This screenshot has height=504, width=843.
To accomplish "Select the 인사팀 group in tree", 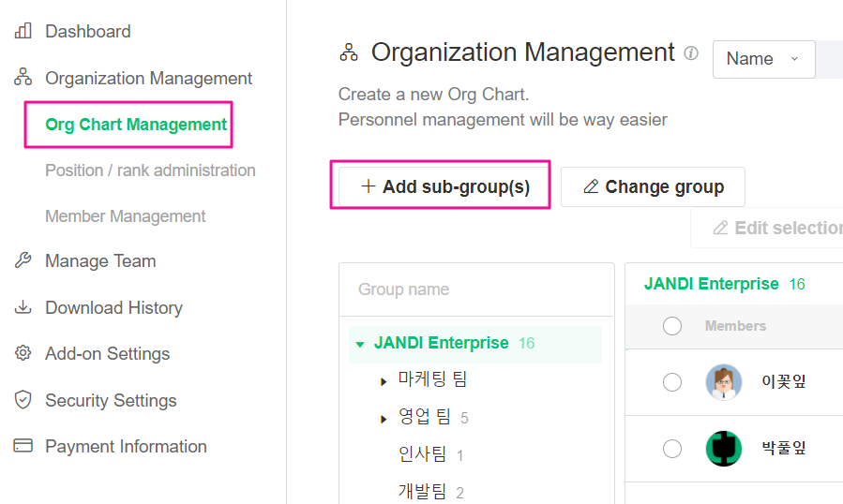I will (x=423, y=454).
